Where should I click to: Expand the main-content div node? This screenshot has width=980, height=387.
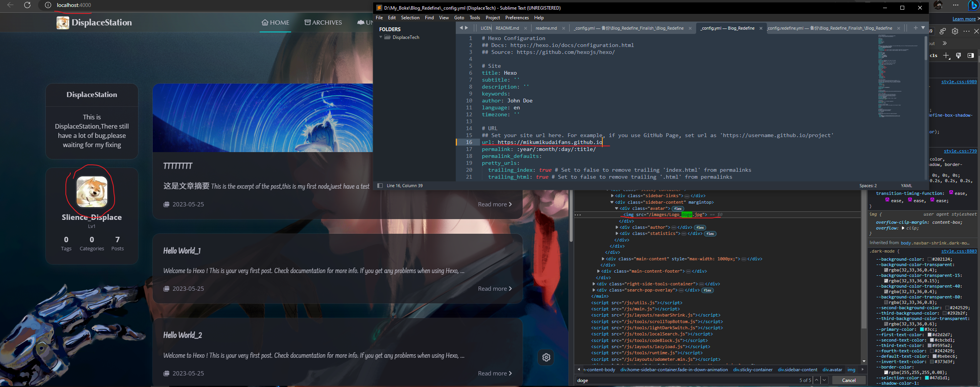(603, 259)
